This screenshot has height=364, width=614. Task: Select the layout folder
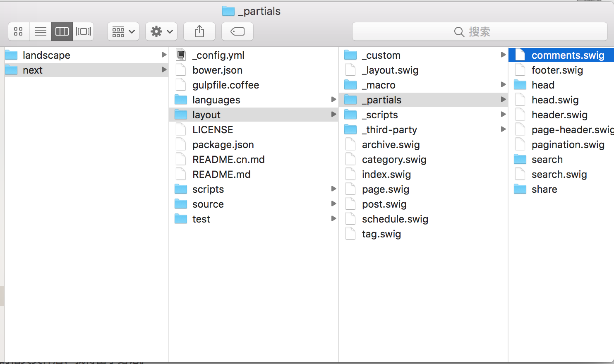pos(254,115)
